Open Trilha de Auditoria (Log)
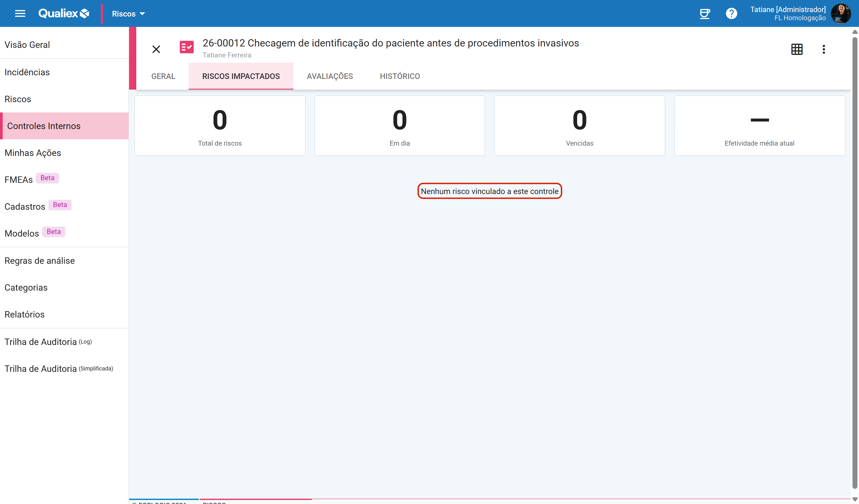Image resolution: width=859 pixels, height=504 pixels. [64, 342]
